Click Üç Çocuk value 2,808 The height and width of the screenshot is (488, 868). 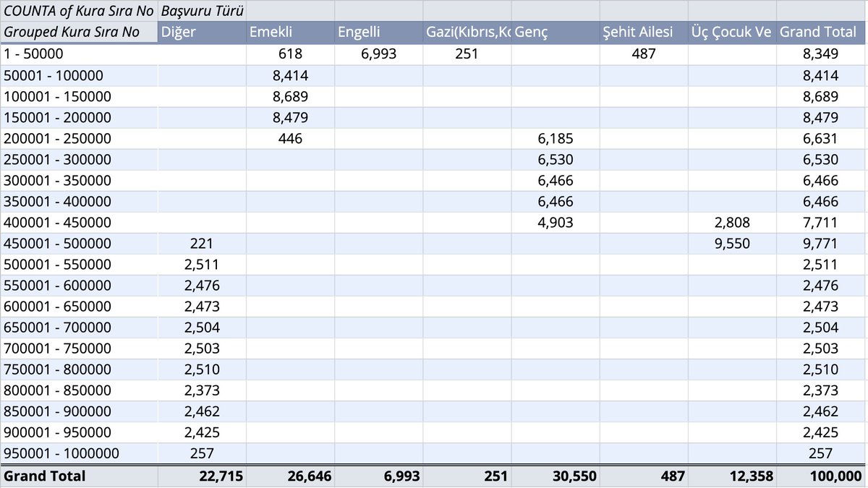(x=731, y=222)
